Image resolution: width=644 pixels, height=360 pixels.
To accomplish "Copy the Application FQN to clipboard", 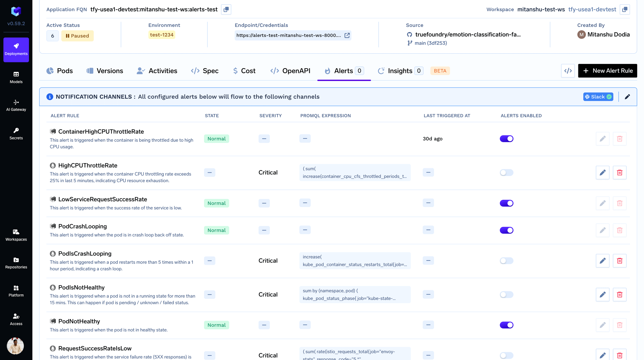I will (x=226, y=9).
